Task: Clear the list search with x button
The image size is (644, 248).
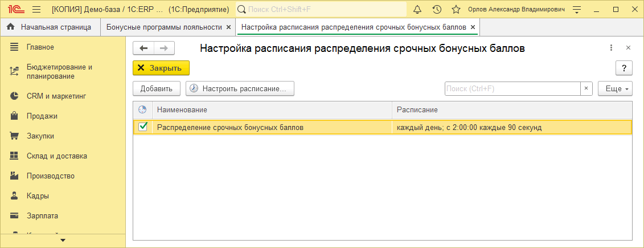Action: [x=586, y=89]
